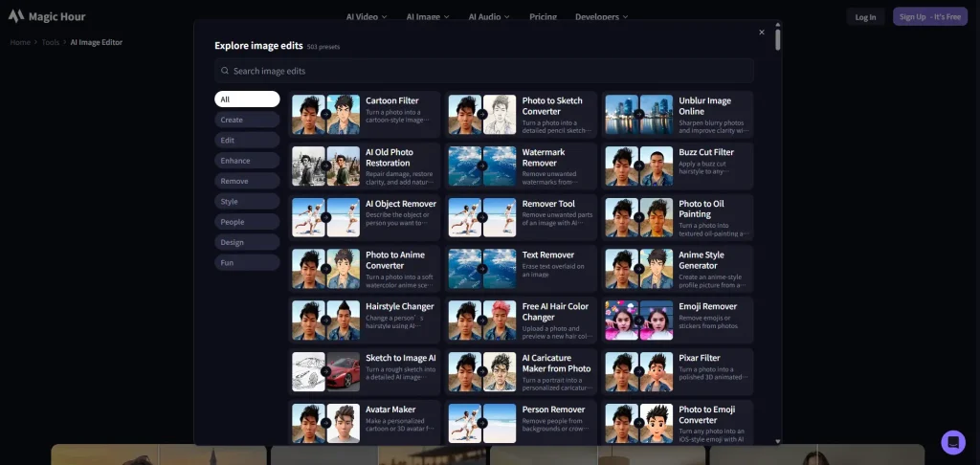The image size is (980, 465).
Task: Click AI Object Remover preview thumbnail
Action: [325, 217]
